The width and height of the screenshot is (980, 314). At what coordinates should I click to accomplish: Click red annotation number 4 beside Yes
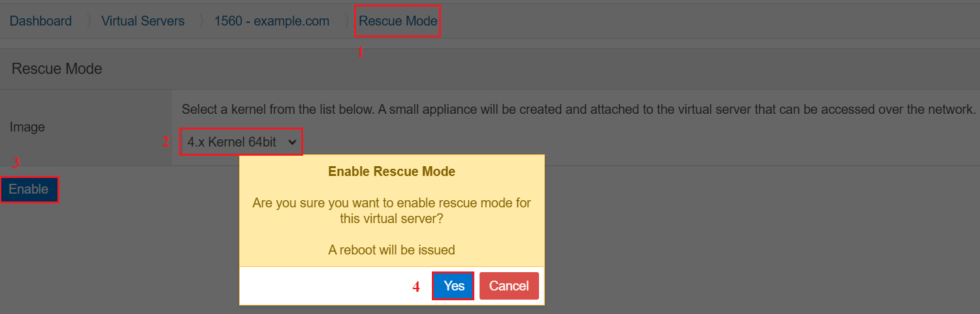pyautogui.click(x=416, y=287)
